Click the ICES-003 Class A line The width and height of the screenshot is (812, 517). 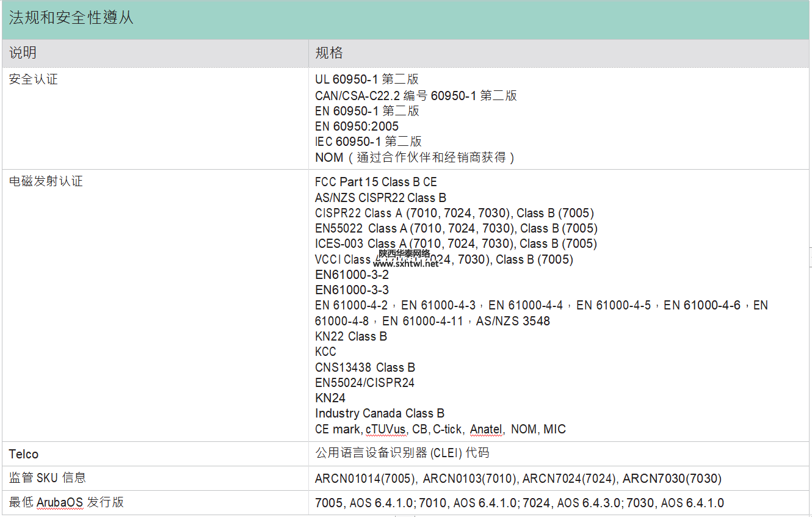click(x=456, y=244)
